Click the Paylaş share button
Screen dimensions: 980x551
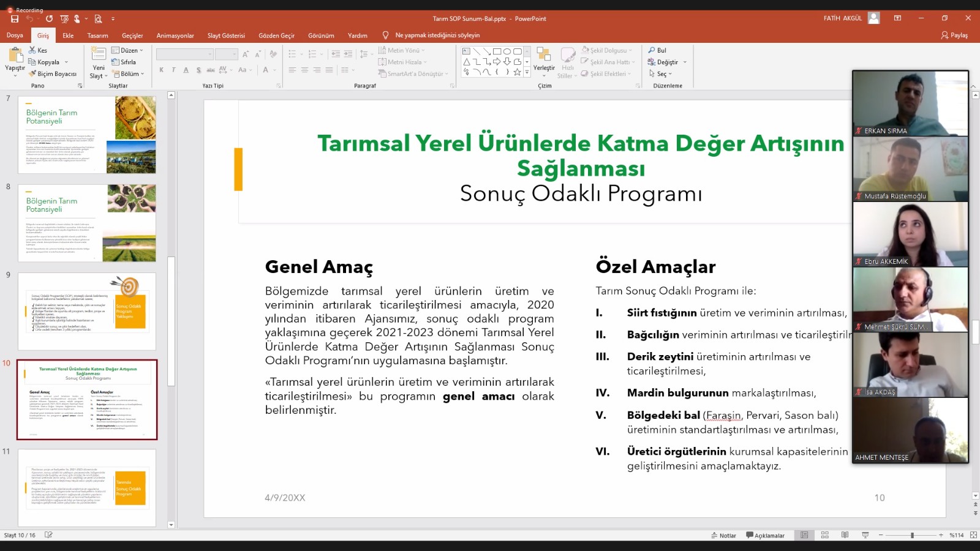(954, 36)
